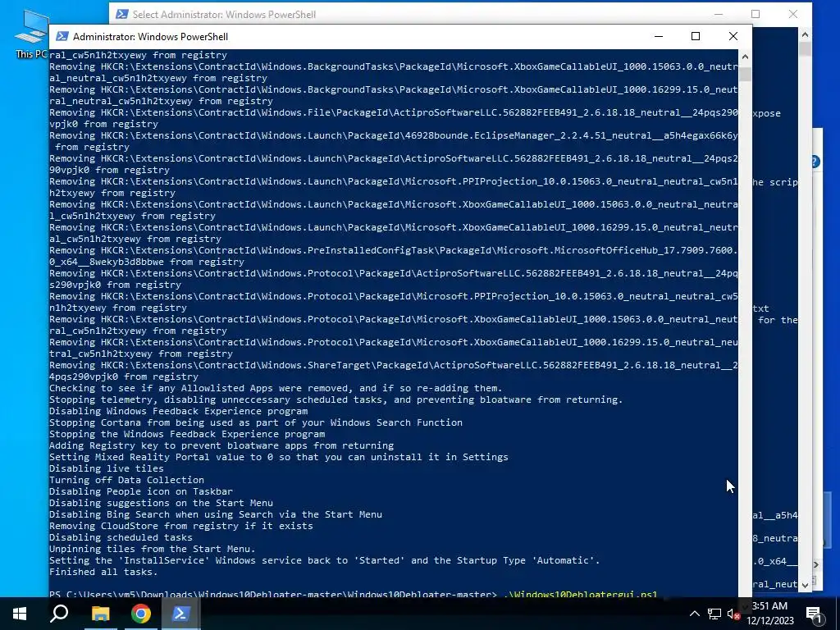Click the PowerShell icon in front window title bar
The height and width of the screenshot is (630, 840).
62,36
